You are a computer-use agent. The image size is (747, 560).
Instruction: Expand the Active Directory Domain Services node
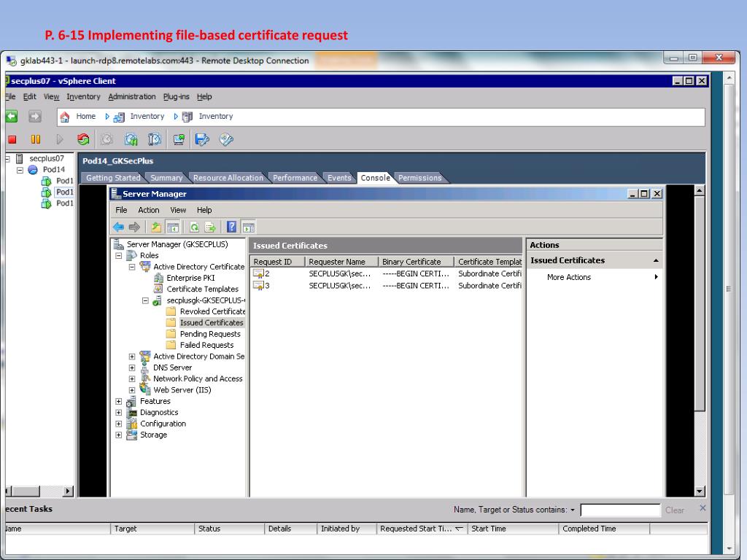(x=132, y=357)
